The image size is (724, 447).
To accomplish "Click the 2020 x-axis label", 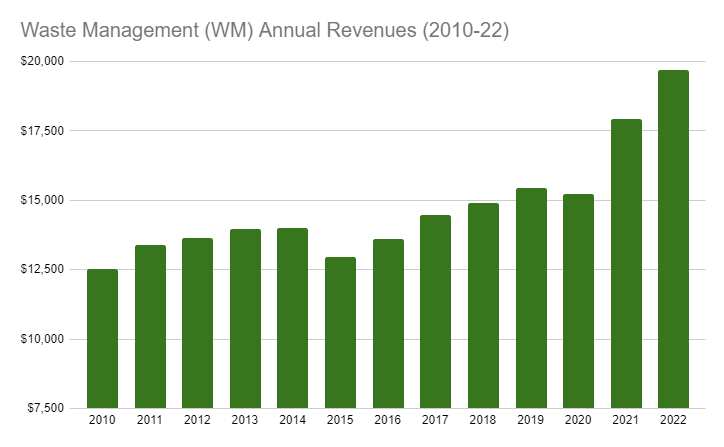I will [x=578, y=420].
